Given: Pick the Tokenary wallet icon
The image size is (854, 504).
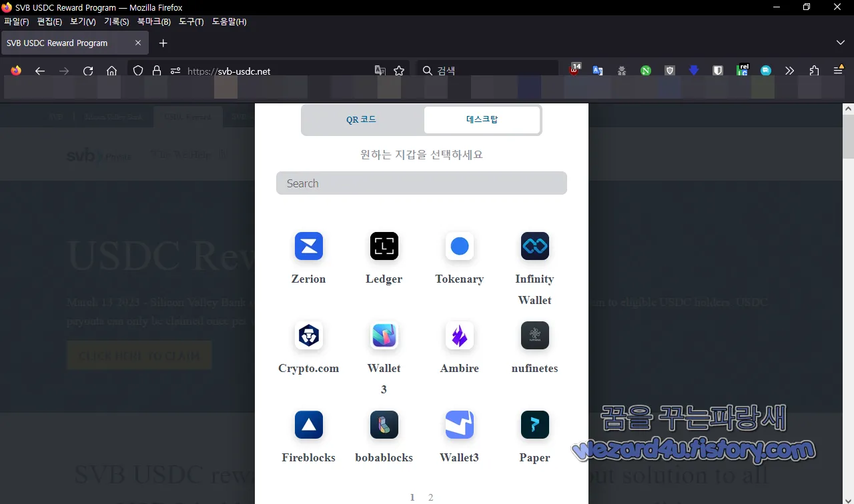Looking at the screenshot, I should tap(460, 246).
